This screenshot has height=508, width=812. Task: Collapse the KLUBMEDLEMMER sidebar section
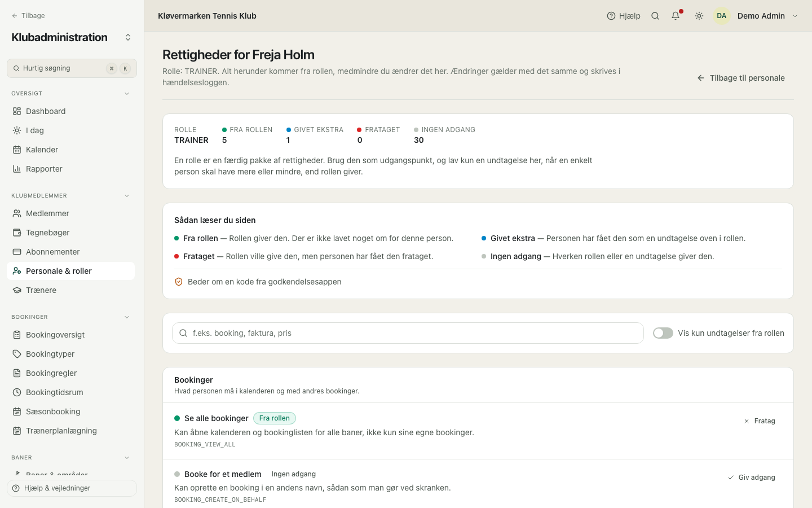(x=127, y=196)
